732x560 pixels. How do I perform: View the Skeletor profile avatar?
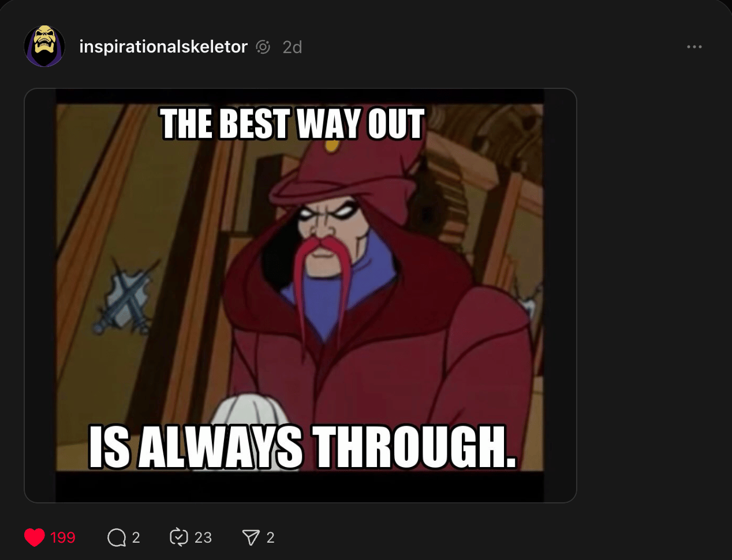44,46
